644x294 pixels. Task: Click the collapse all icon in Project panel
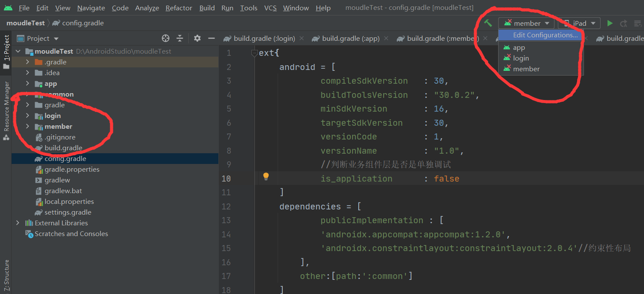180,38
